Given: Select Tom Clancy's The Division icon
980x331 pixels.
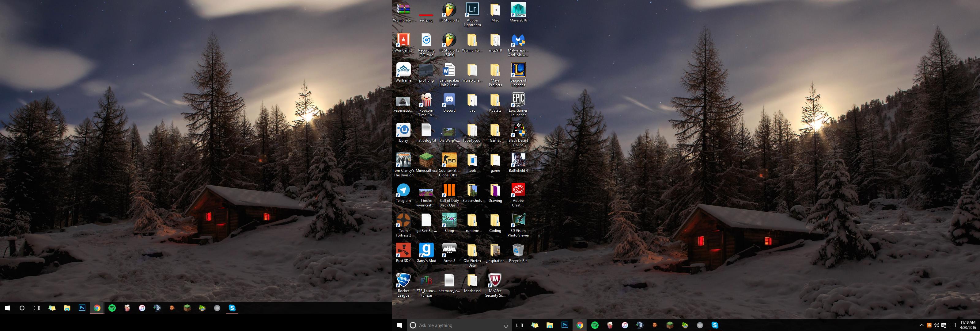Looking at the screenshot, I should click(x=403, y=165).
